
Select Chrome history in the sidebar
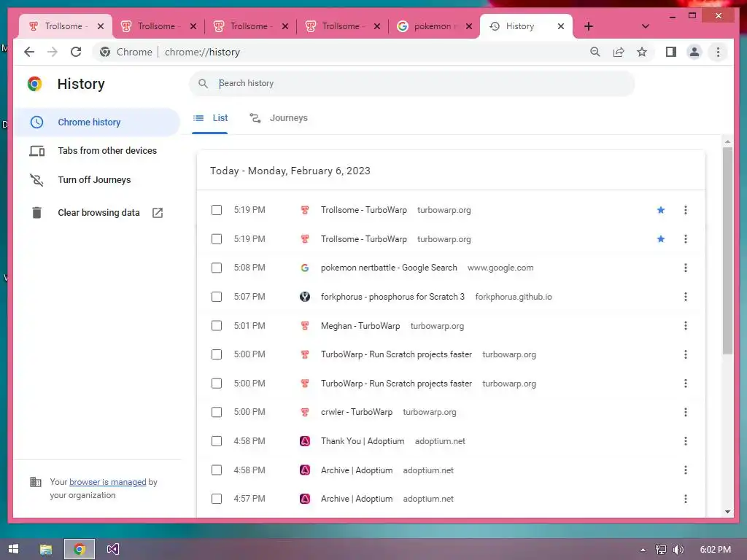pos(98,122)
